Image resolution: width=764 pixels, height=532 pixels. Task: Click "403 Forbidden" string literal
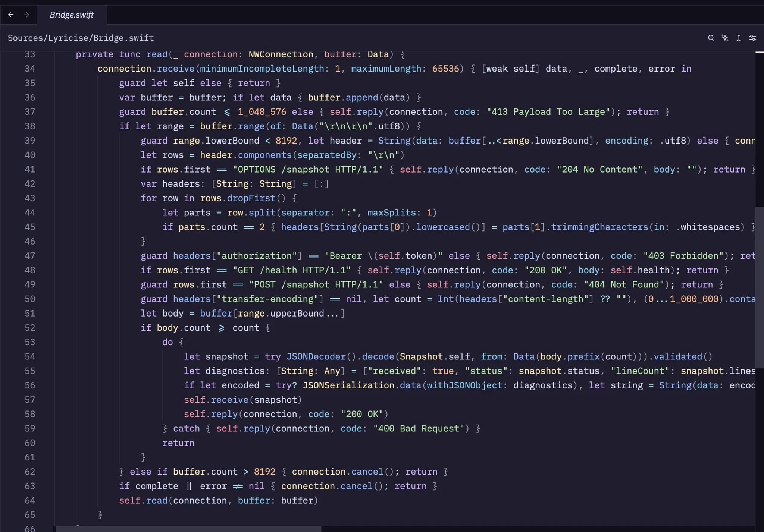point(683,256)
